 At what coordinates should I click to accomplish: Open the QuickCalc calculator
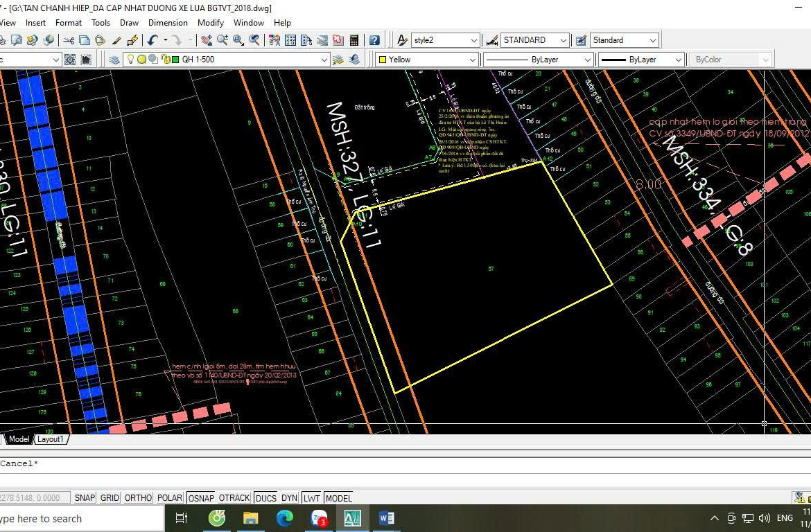[354, 40]
